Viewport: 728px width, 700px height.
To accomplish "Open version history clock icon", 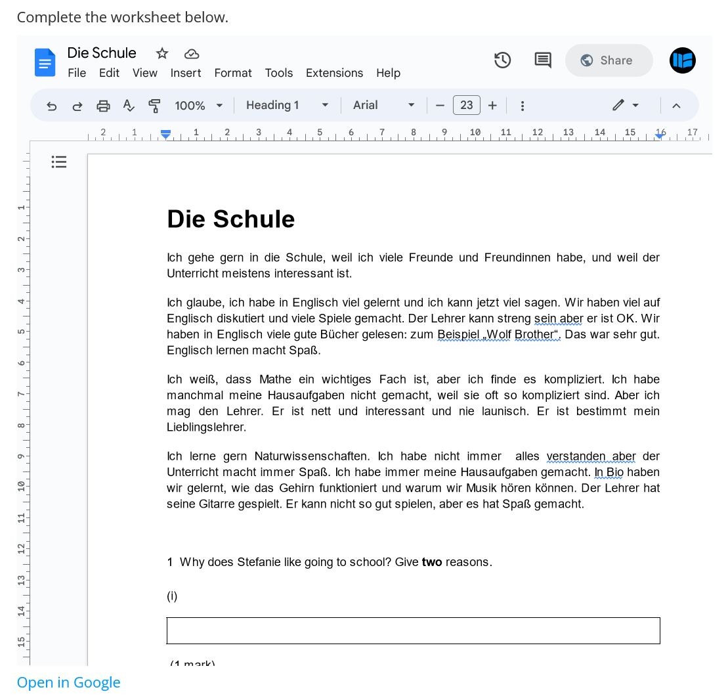I will [502, 60].
